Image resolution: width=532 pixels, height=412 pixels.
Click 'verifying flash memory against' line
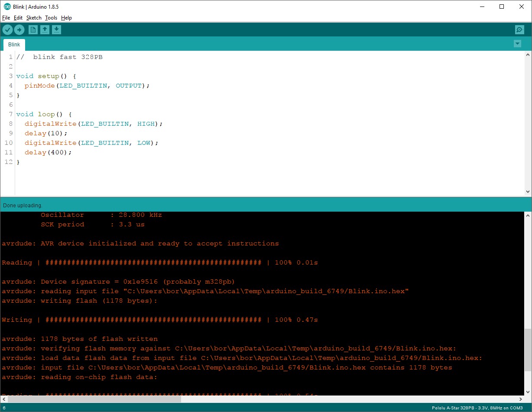[x=229, y=348]
